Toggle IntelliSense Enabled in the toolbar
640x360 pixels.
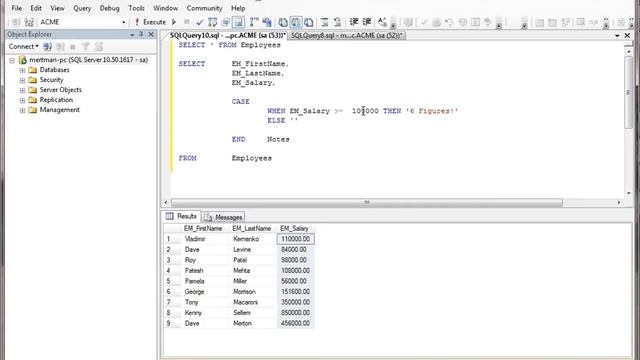click(x=238, y=22)
